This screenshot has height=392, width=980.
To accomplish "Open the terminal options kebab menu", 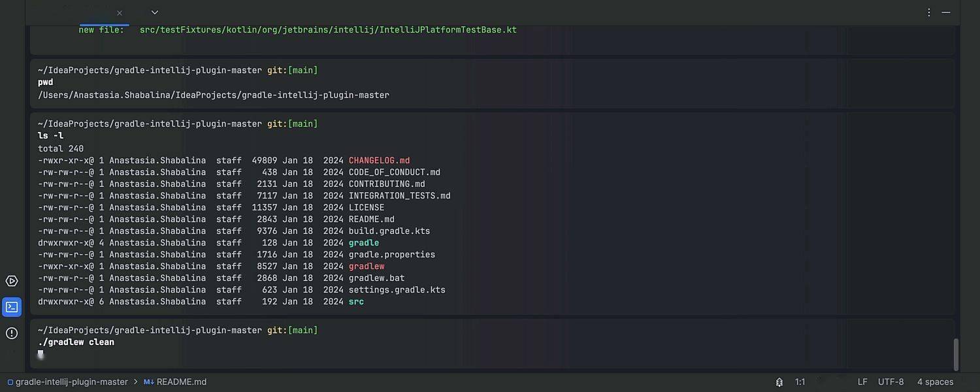I will pyautogui.click(x=928, y=12).
